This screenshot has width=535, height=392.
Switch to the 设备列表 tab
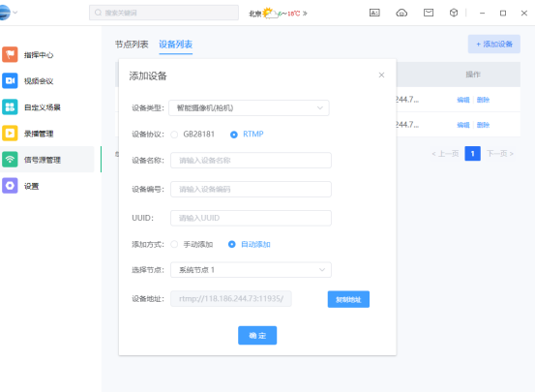point(175,45)
